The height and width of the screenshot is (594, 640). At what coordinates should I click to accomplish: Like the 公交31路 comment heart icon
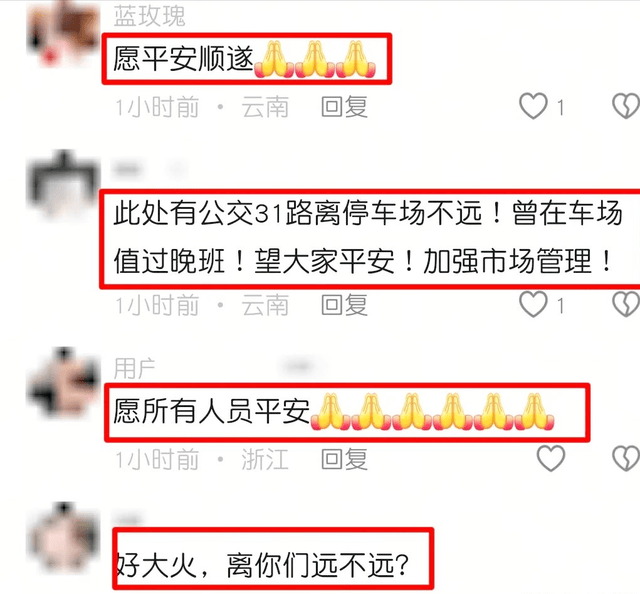click(x=533, y=304)
